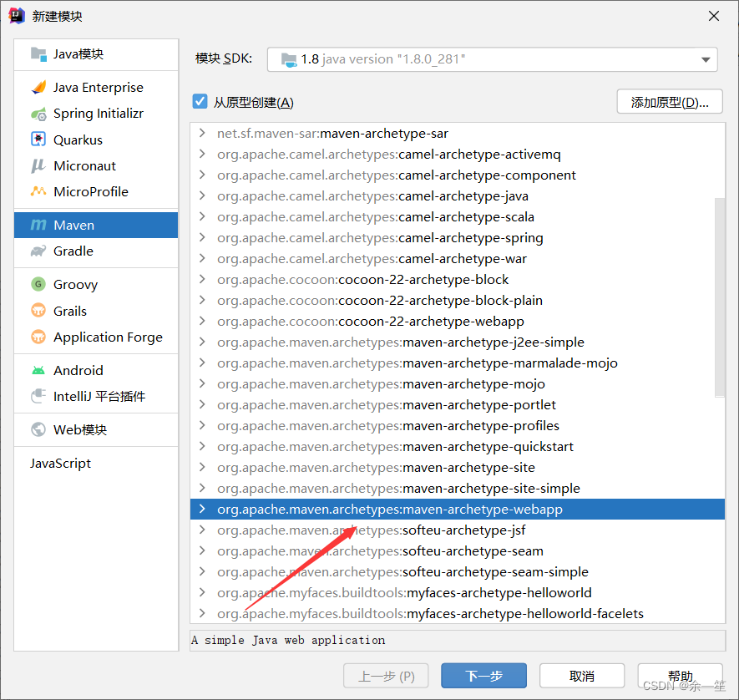
Task: Click the archetype list vertical scrollbar
Action: 719,297
